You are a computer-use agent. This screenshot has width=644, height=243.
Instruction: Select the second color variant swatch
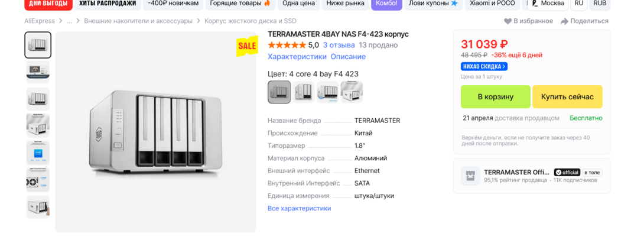coord(304,92)
